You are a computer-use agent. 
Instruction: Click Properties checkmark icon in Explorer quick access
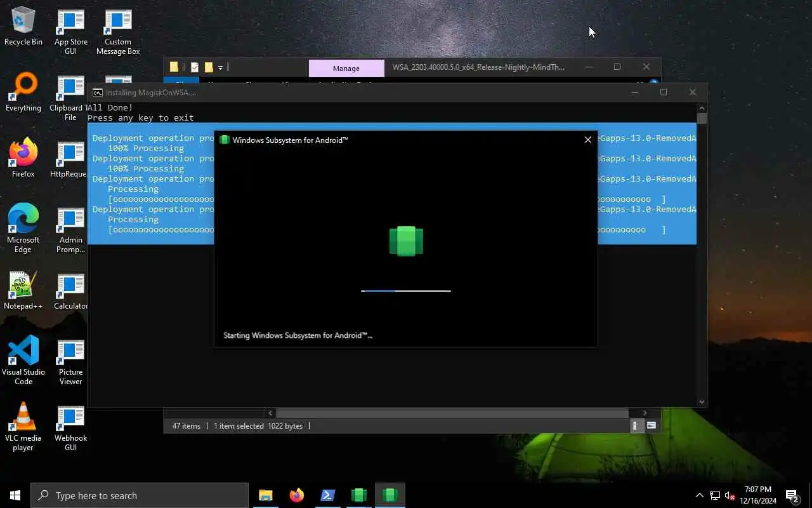[x=195, y=67]
